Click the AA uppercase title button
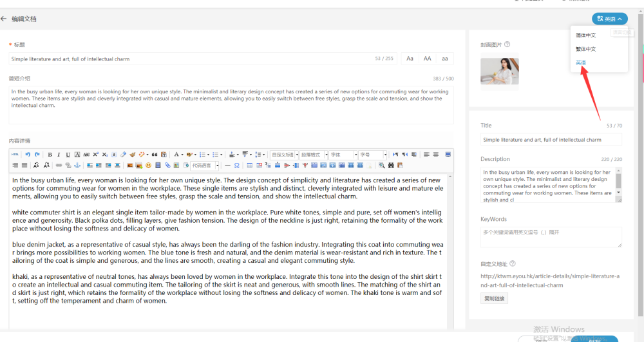644x342 pixels. coord(427,59)
